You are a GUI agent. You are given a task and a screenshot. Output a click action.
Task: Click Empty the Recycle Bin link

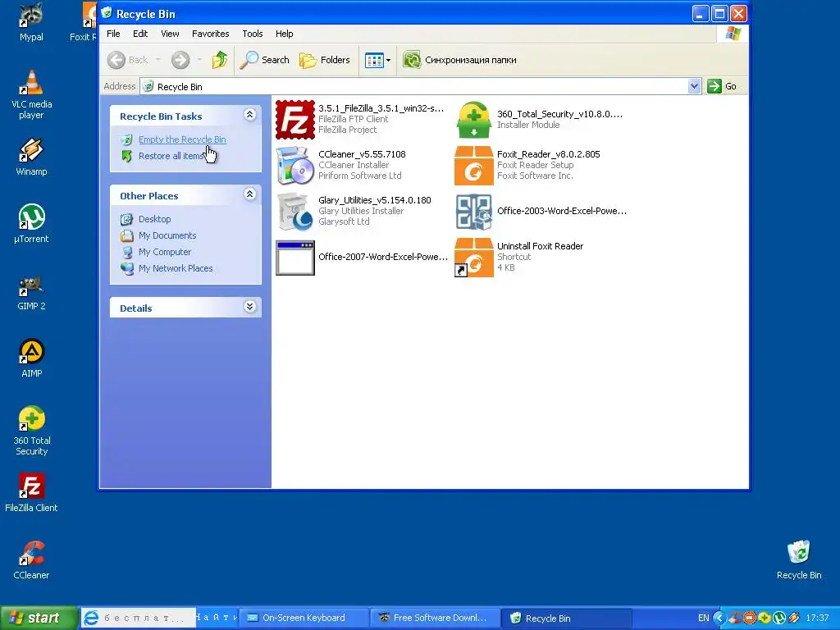(182, 139)
